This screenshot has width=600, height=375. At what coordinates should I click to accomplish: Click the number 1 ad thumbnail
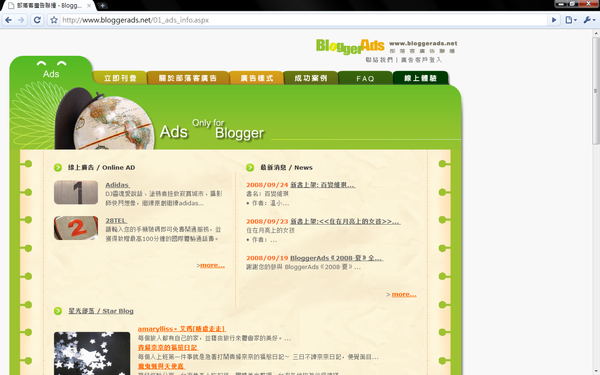pyautogui.click(x=76, y=192)
